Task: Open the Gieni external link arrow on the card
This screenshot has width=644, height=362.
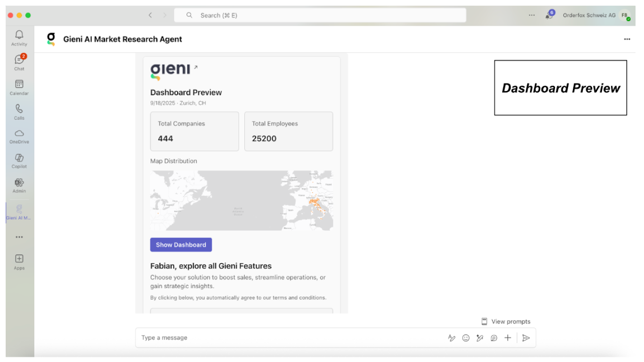Action: pos(196,67)
